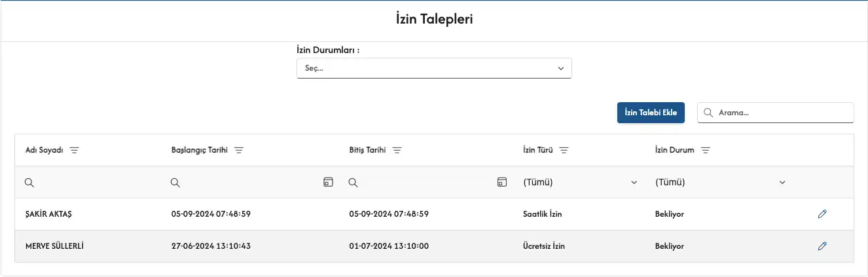Open İzin Durum (Tümü) filter dropdown
The width and height of the screenshot is (868, 277).
pyautogui.click(x=719, y=183)
